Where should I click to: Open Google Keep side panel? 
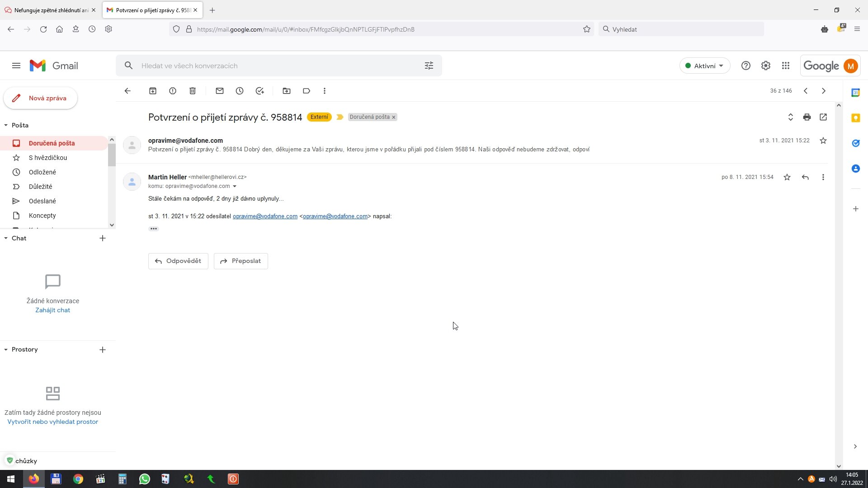coord(855,118)
